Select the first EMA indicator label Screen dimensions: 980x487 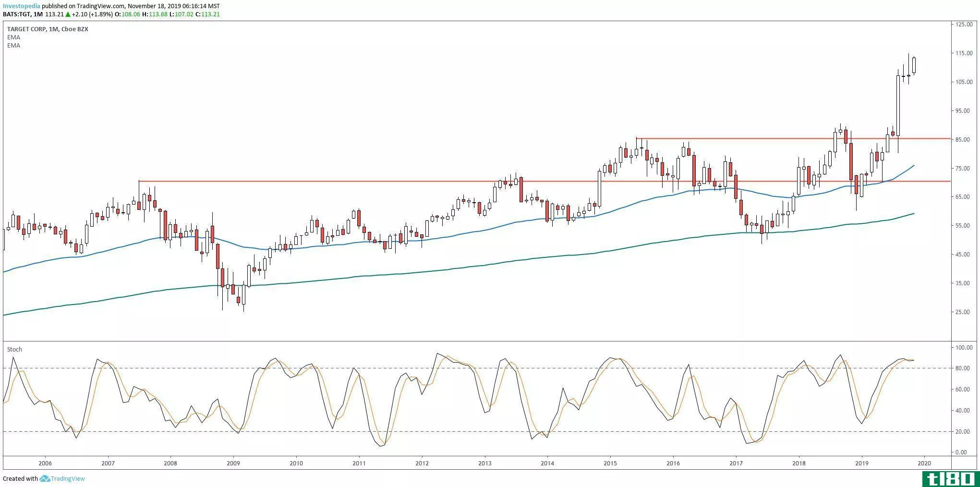coord(13,37)
